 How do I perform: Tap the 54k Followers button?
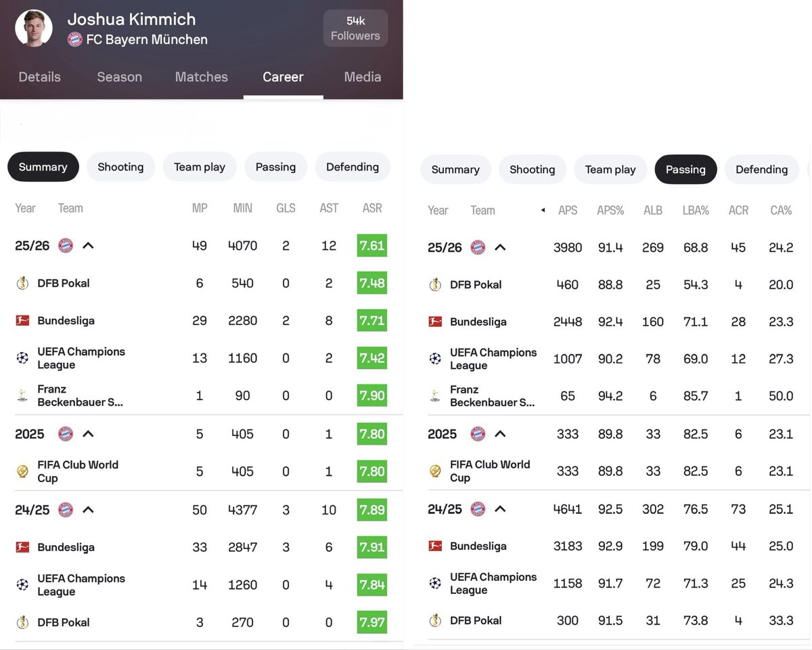coord(356,28)
